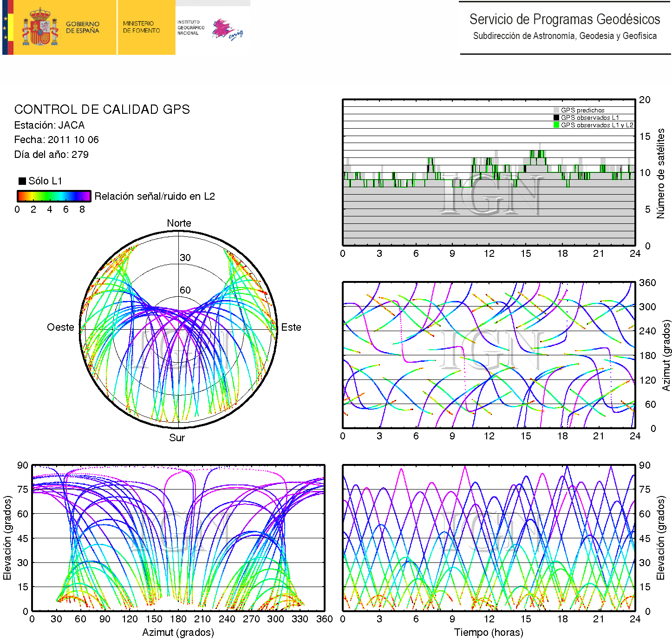Click the signal-to-noise rainbow color bar
The width and height of the screenshot is (672, 640).
click(x=53, y=196)
